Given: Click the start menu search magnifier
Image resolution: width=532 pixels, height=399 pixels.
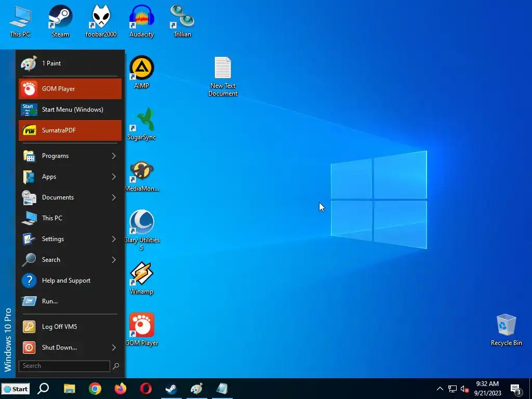Looking at the screenshot, I should click(116, 366).
